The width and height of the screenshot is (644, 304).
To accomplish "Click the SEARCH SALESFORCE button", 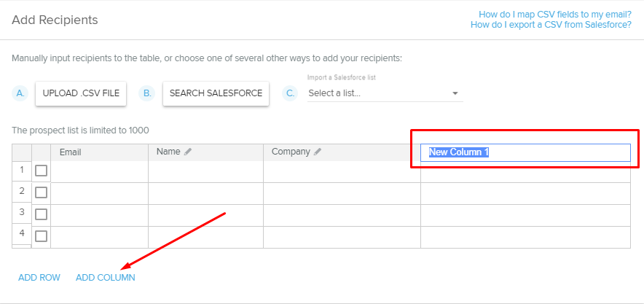I will click(x=216, y=93).
